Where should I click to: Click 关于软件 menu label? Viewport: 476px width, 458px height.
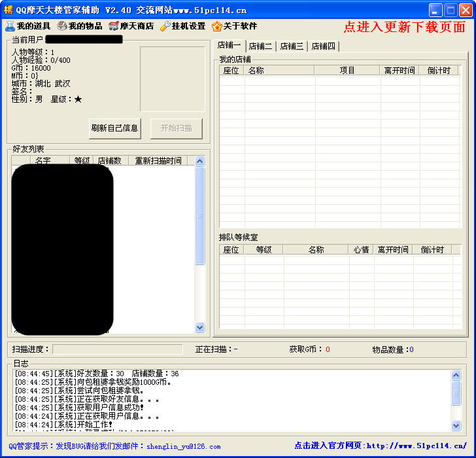[240, 26]
